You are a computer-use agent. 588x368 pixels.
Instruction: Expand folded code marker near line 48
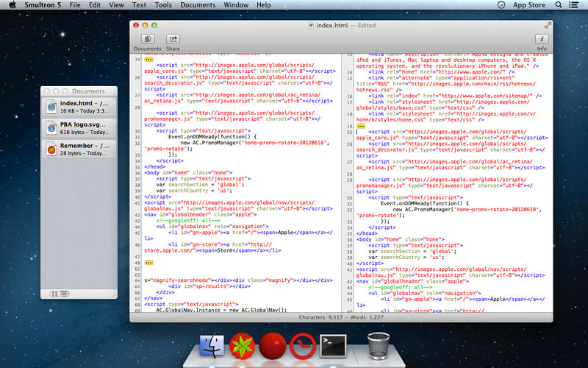point(148,262)
